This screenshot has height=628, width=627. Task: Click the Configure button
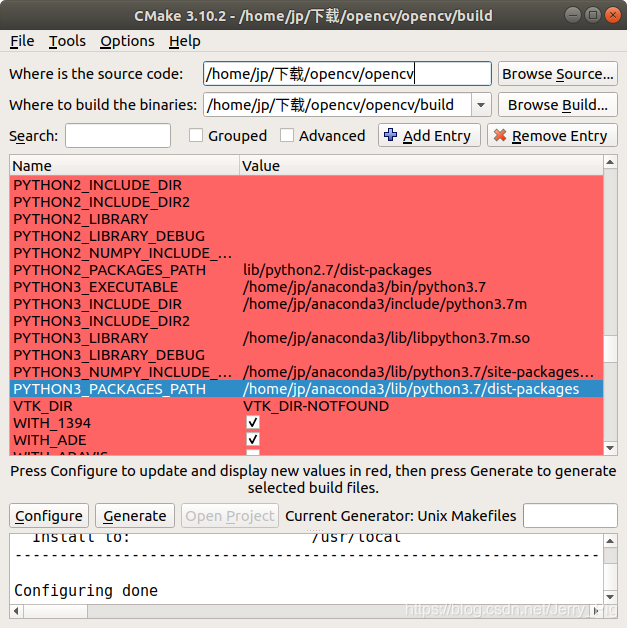pyautogui.click(x=49, y=516)
